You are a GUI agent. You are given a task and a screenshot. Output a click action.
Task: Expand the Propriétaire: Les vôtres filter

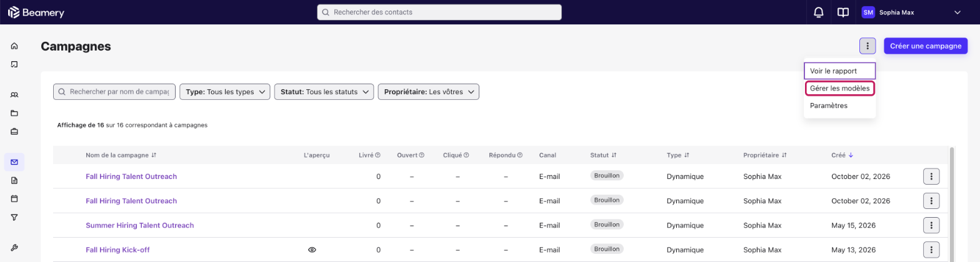[429, 92]
